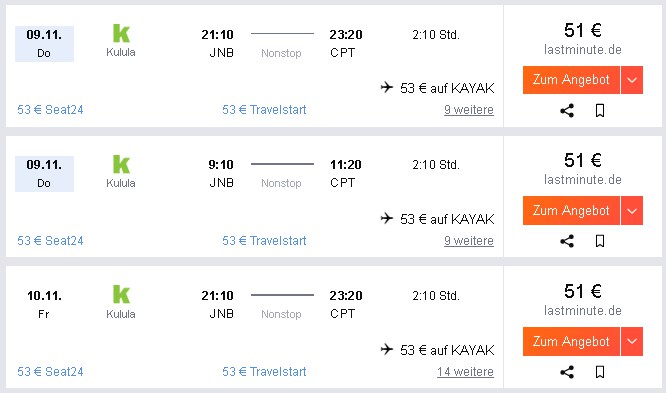Share the 10.11. Friday flight

point(567,372)
